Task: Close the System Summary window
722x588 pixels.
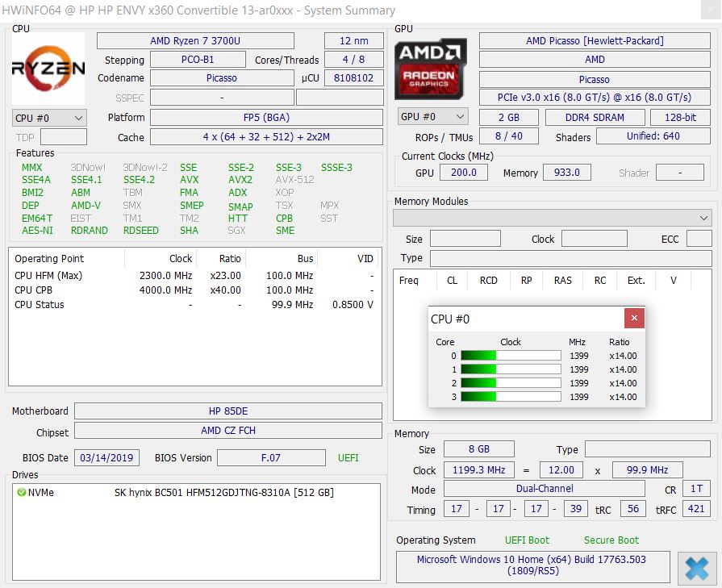Action: coord(710,10)
